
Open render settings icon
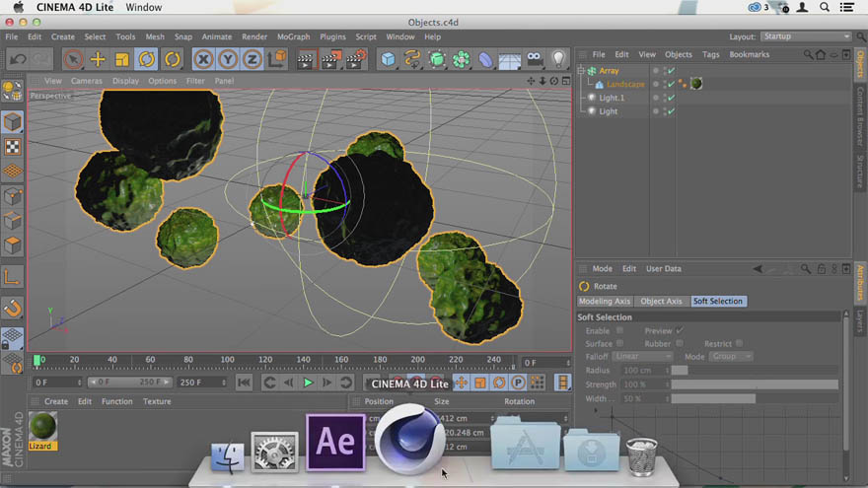tap(356, 59)
